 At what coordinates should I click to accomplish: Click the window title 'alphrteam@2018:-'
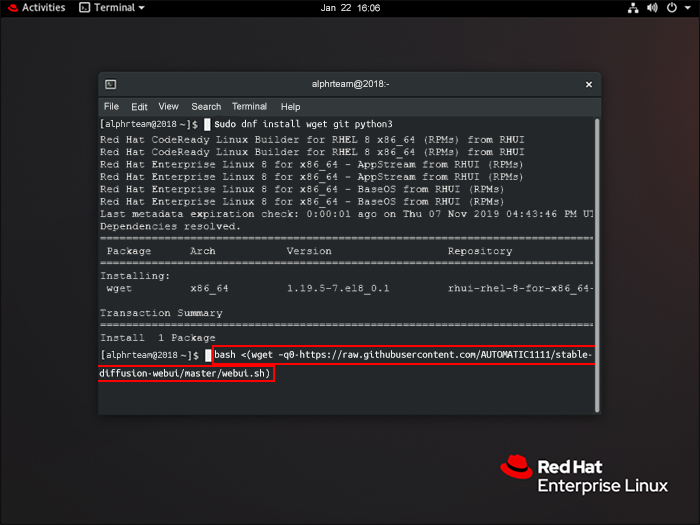pyautogui.click(x=350, y=84)
